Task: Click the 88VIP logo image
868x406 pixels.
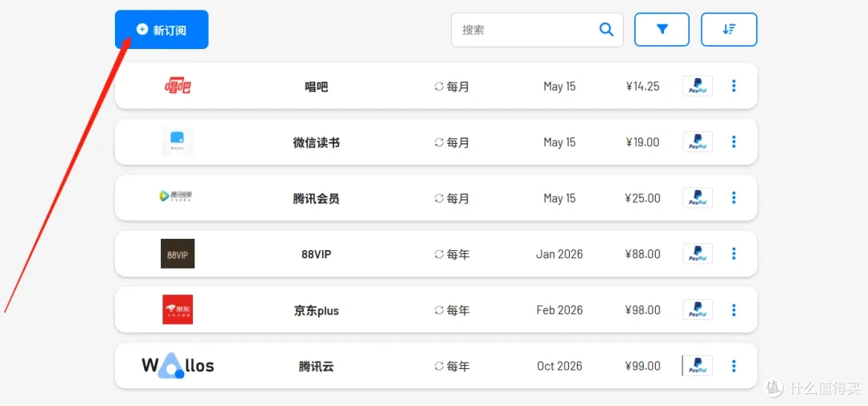Action: click(x=178, y=254)
